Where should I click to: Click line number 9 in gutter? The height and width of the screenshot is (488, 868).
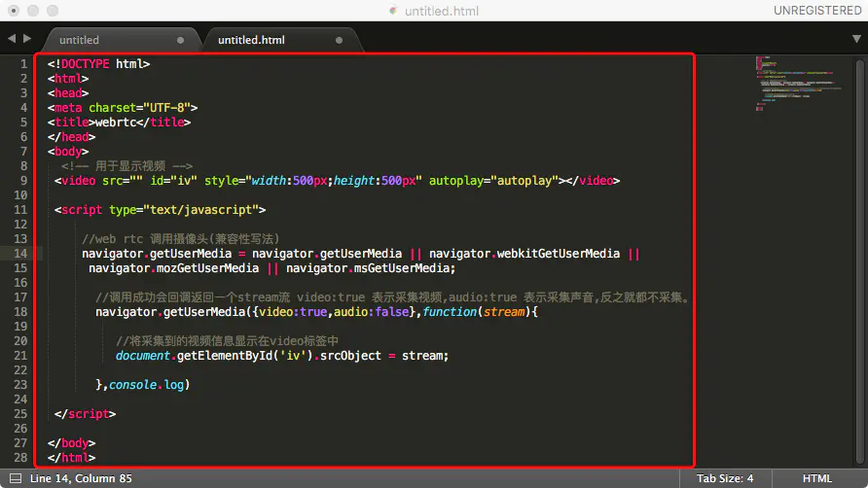23,181
